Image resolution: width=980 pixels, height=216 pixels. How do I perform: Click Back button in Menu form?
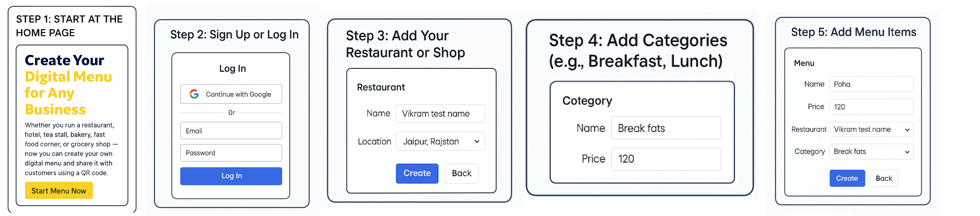click(884, 178)
